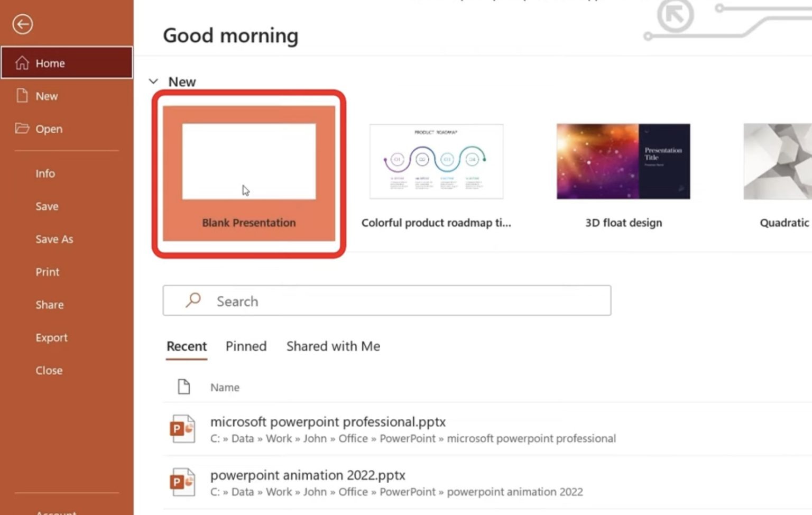Image resolution: width=812 pixels, height=515 pixels.
Task: Click the back arrow to exit backstage view
Action: (x=22, y=24)
